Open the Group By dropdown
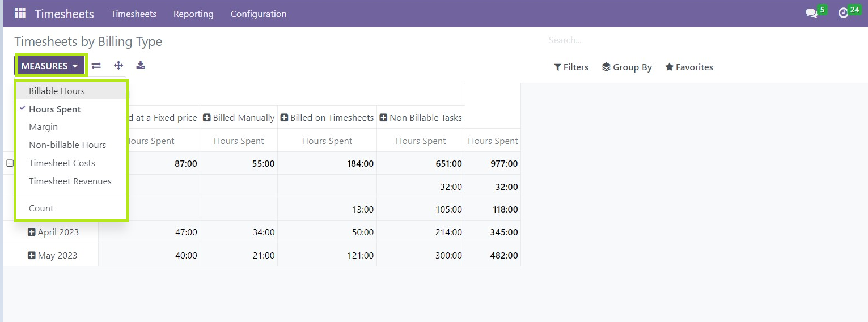The image size is (868, 322). coord(626,67)
